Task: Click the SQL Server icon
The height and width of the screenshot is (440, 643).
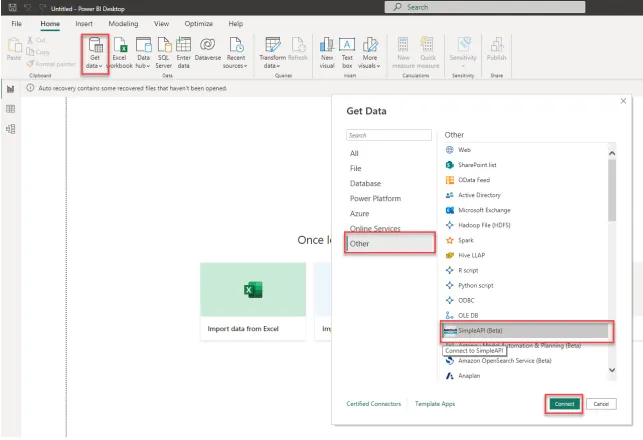Action: [164, 53]
